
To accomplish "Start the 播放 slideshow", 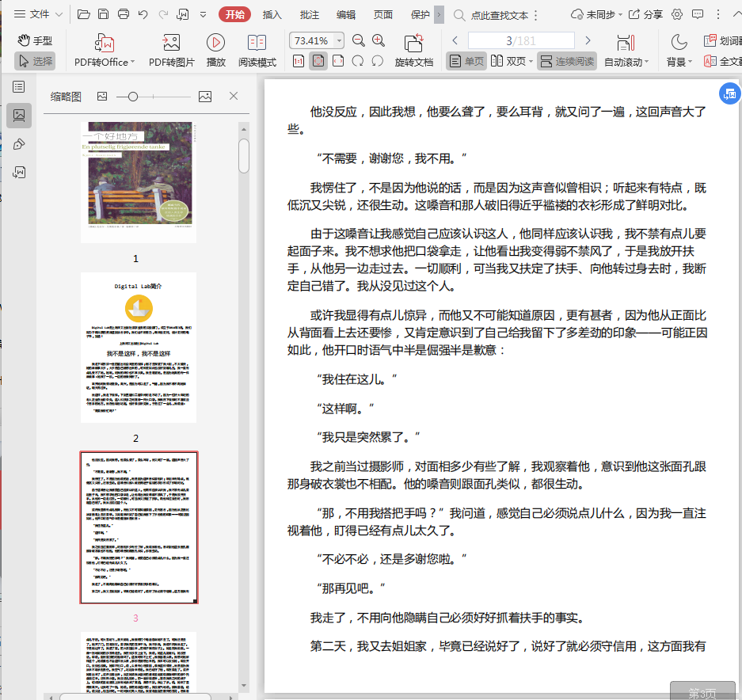I will [x=215, y=44].
